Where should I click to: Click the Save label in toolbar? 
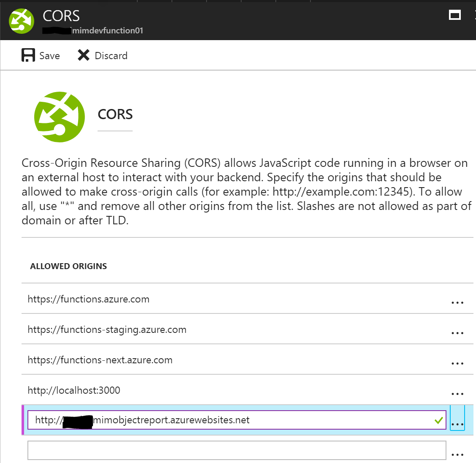pos(49,56)
